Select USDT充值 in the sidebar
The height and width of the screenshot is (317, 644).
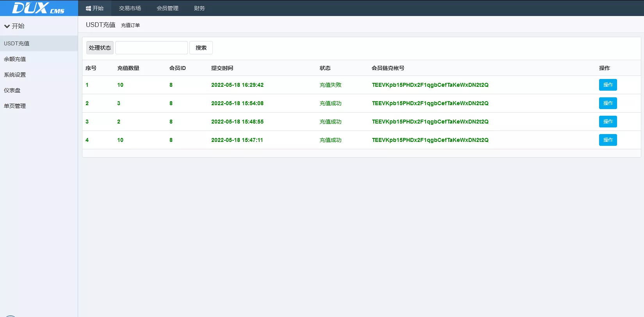(x=17, y=43)
